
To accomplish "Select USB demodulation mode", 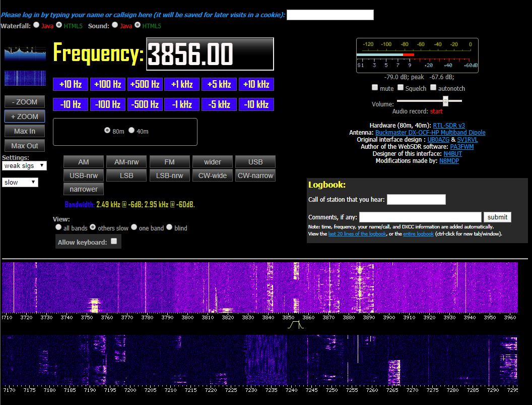I will 255,162.
